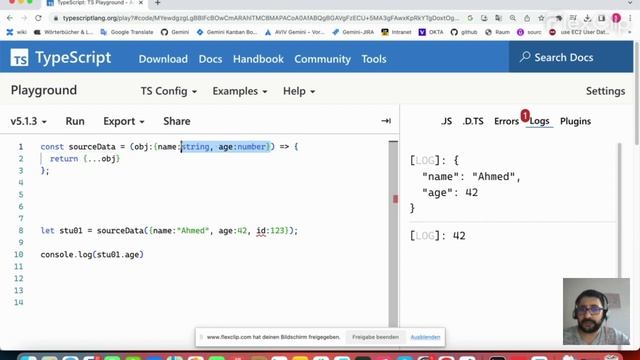640x360 pixels.
Task: Click the Search Docs magnifier icon
Action: coord(525,57)
